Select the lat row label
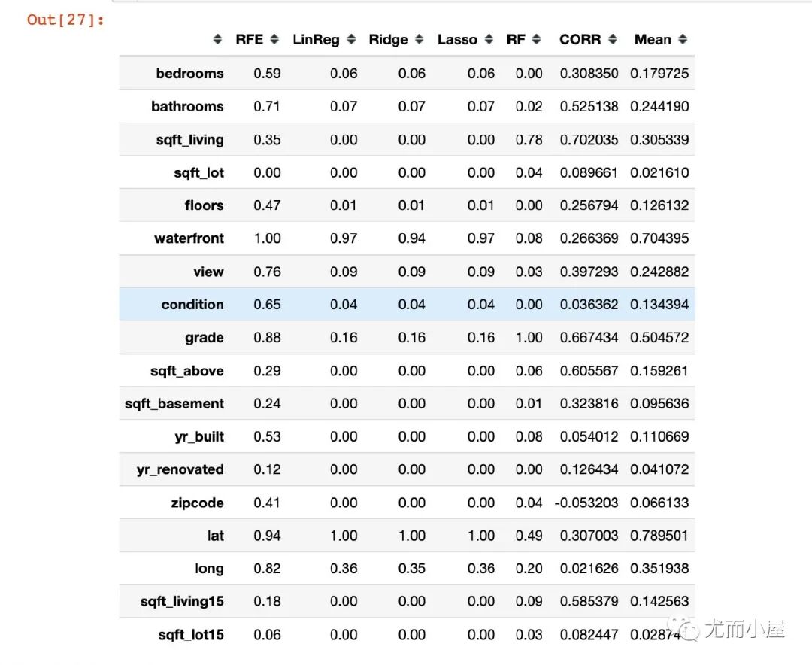 click(216, 536)
